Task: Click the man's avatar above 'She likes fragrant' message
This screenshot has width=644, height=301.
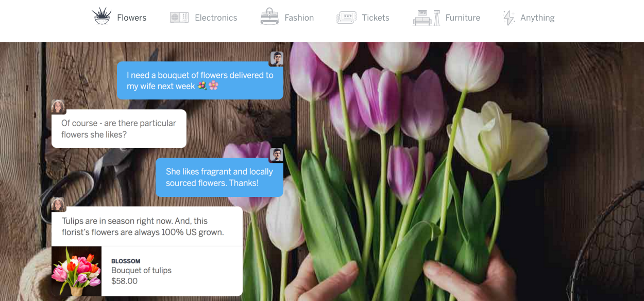Action: point(277,155)
